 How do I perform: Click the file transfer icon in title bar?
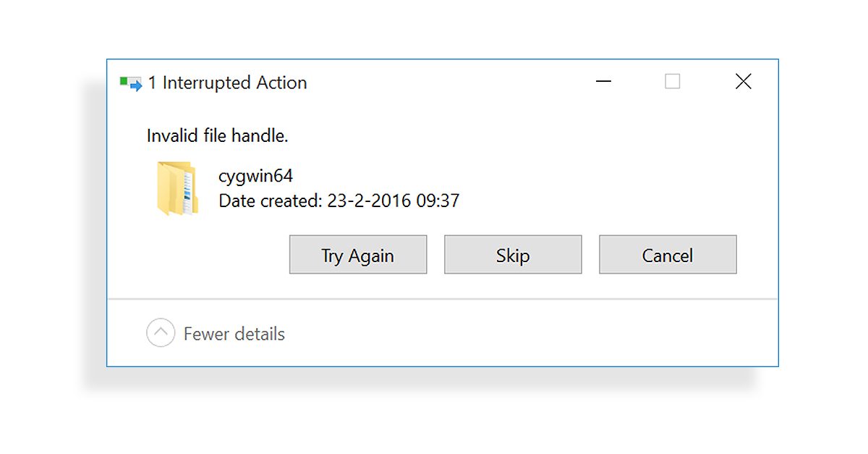[131, 83]
